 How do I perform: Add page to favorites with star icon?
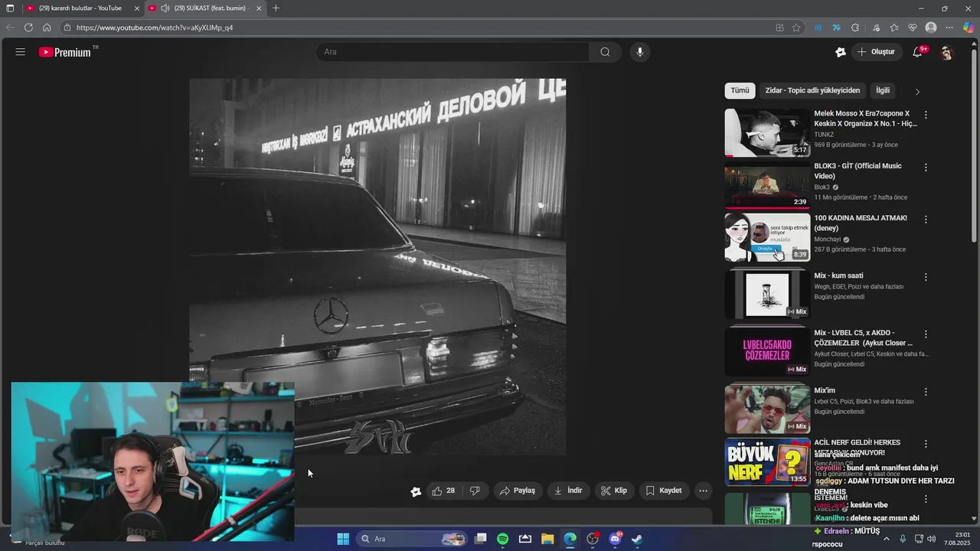click(x=796, y=28)
